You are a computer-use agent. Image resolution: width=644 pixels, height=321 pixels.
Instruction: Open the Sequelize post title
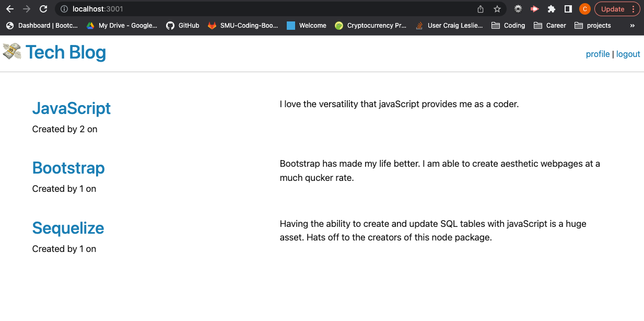(68, 228)
